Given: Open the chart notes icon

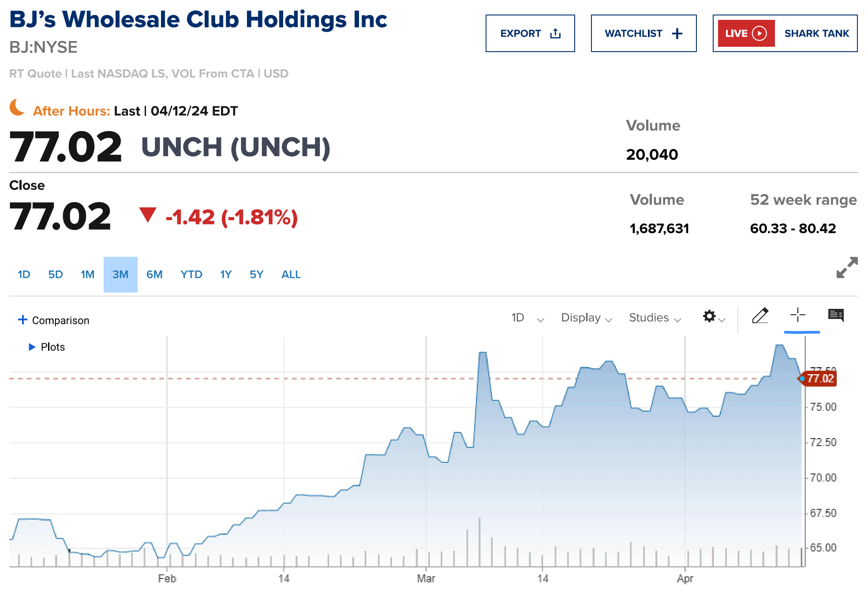Looking at the screenshot, I should [836, 315].
